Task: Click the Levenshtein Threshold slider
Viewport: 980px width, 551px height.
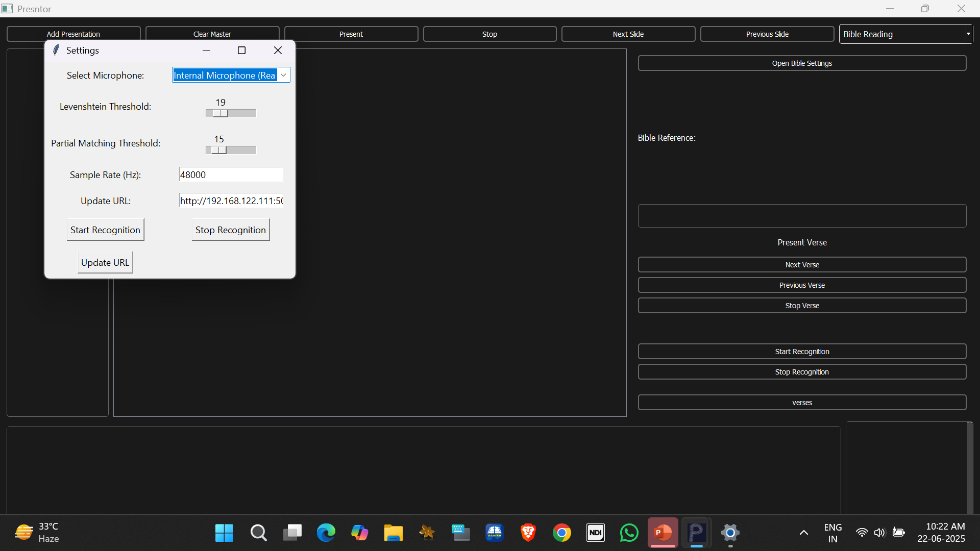Action: tap(231, 113)
